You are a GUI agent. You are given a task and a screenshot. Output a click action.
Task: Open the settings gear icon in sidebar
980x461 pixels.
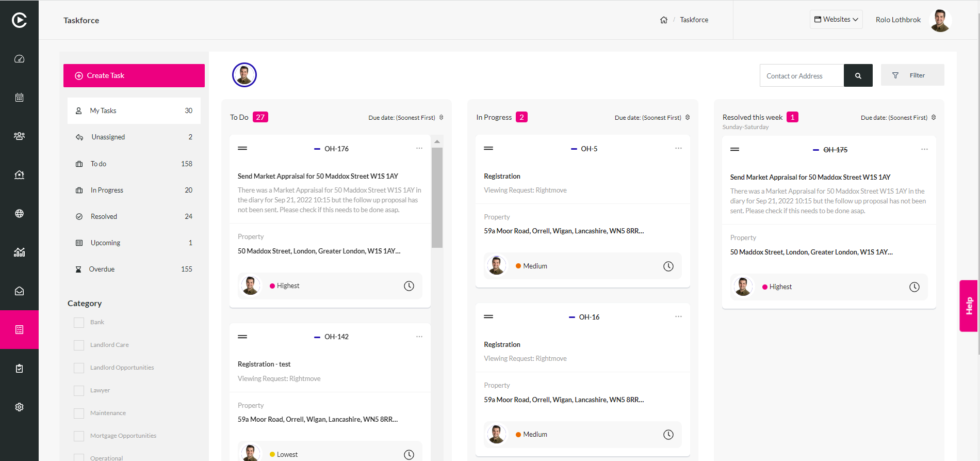pos(19,407)
